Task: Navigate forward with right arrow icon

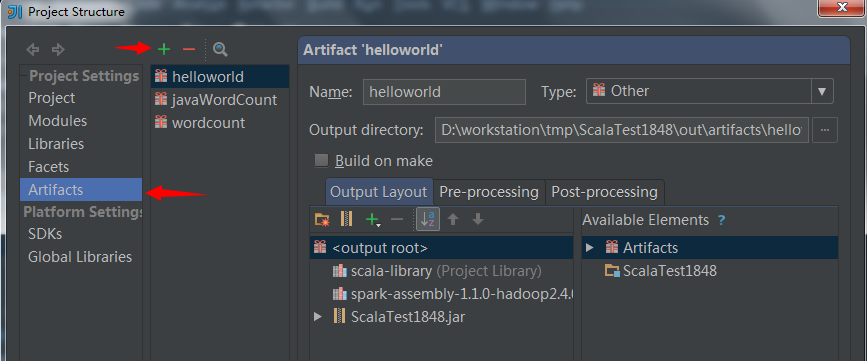Action: point(58,50)
